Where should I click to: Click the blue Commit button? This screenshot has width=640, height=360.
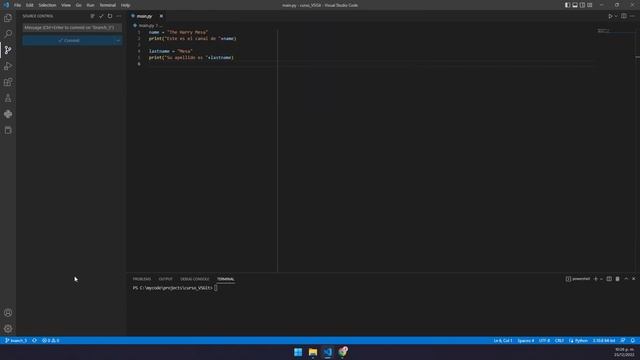point(69,40)
